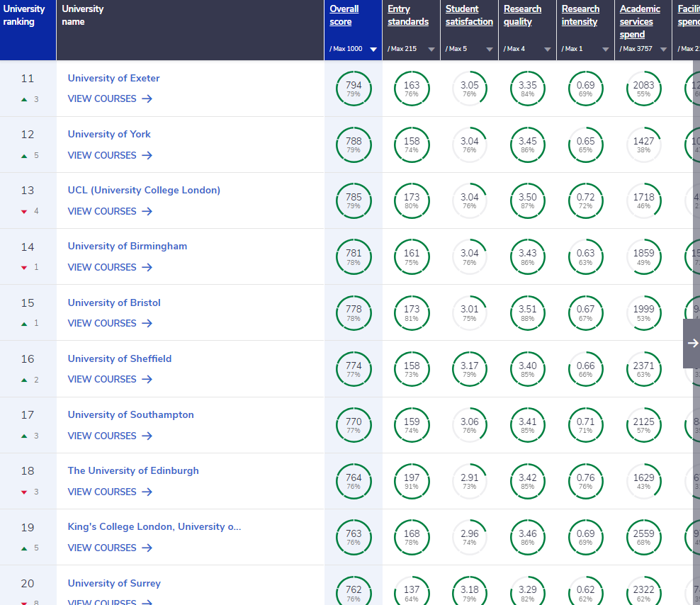Open King's College London link
This screenshot has width=700, height=605.
tap(154, 527)
